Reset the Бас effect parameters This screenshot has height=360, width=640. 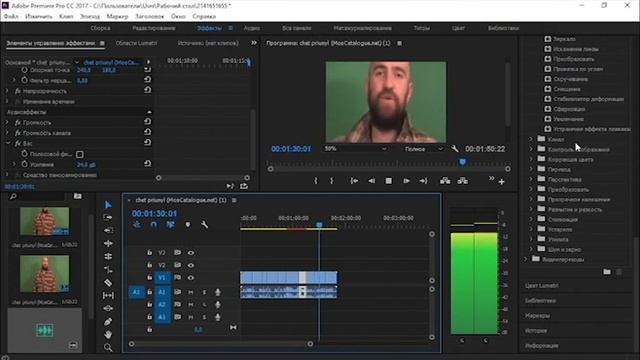(x=147, y=142)
